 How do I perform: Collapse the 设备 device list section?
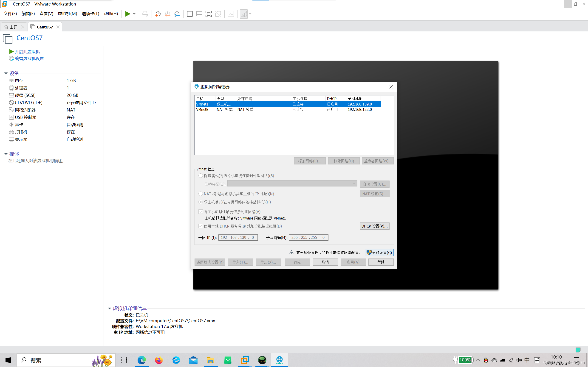(6, 73)
